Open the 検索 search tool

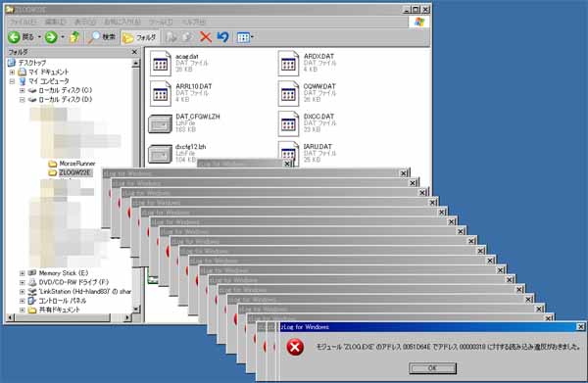click(x=102, y=37)
